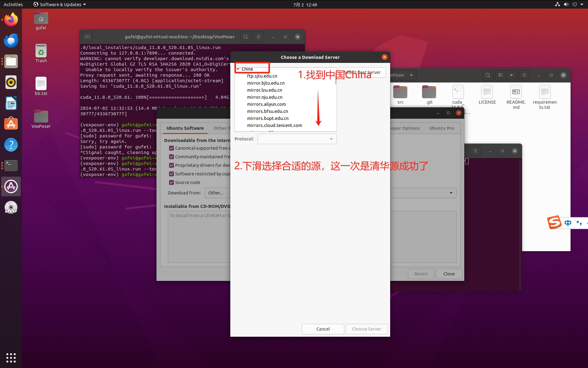Open the .git folder in Files
This screenshot has width=588, height=368.
(429, 95)
